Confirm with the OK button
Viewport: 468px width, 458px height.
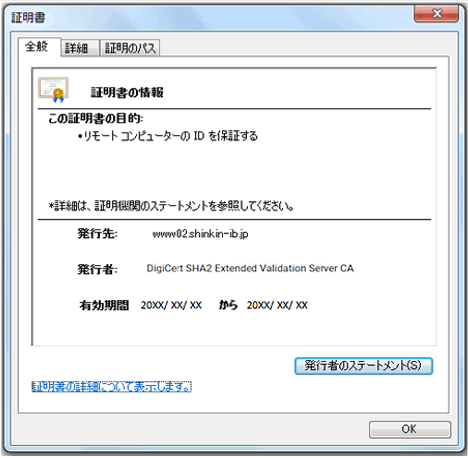[410, 429]
